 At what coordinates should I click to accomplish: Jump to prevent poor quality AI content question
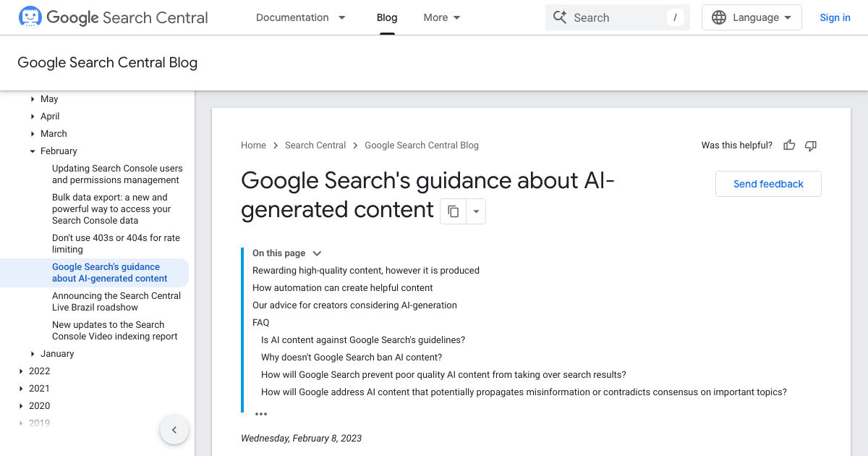(x=443, y=375)
